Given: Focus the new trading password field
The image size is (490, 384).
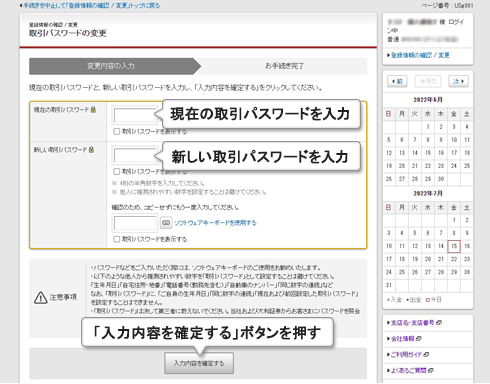Looking at the screenshot, I should (135, 155).
